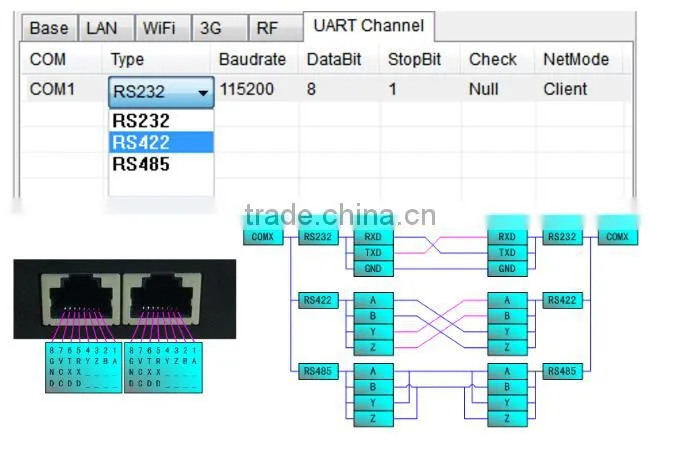Click the Type column header
The image size is (680, 449).
pyautogui.click(x=156, y=59)
